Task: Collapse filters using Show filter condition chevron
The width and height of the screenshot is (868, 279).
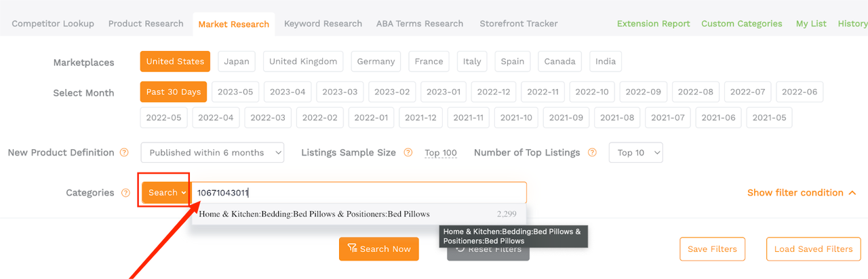Action: tap(852, 193)
